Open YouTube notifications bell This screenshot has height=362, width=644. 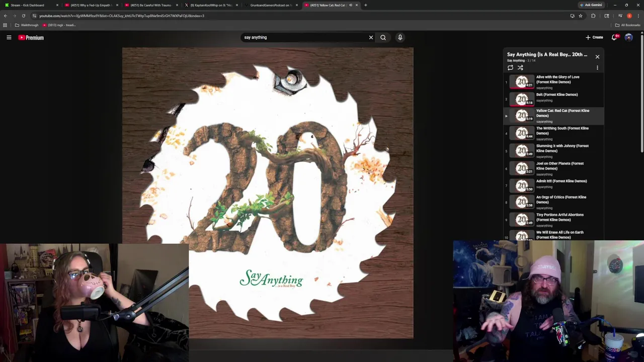[x=614, y=37]
